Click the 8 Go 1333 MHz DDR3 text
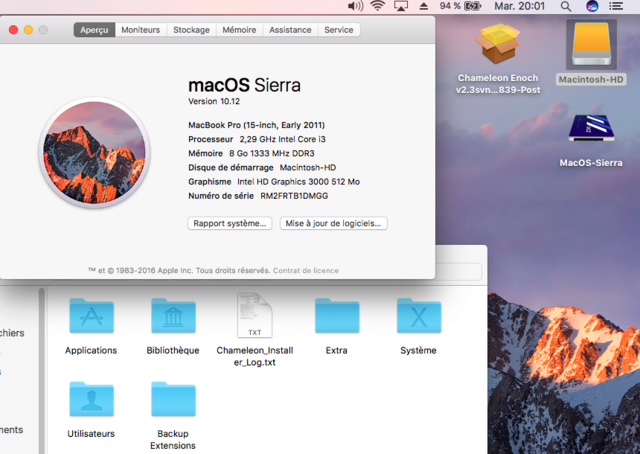The width and height of the screenshot is (640, 454). (272, 154)
